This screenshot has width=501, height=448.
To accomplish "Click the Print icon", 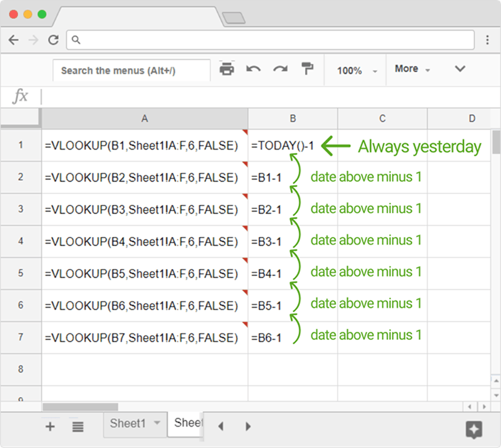I will coord(227,69).
